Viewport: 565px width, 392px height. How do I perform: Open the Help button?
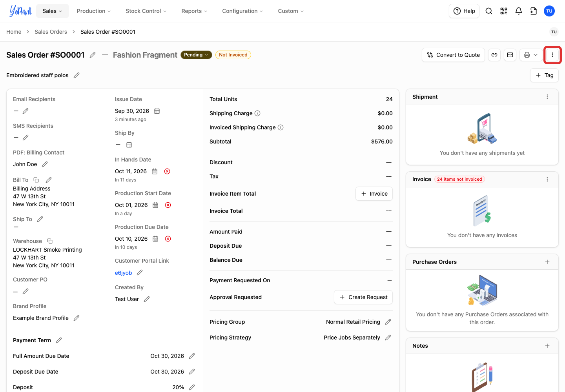464,11
